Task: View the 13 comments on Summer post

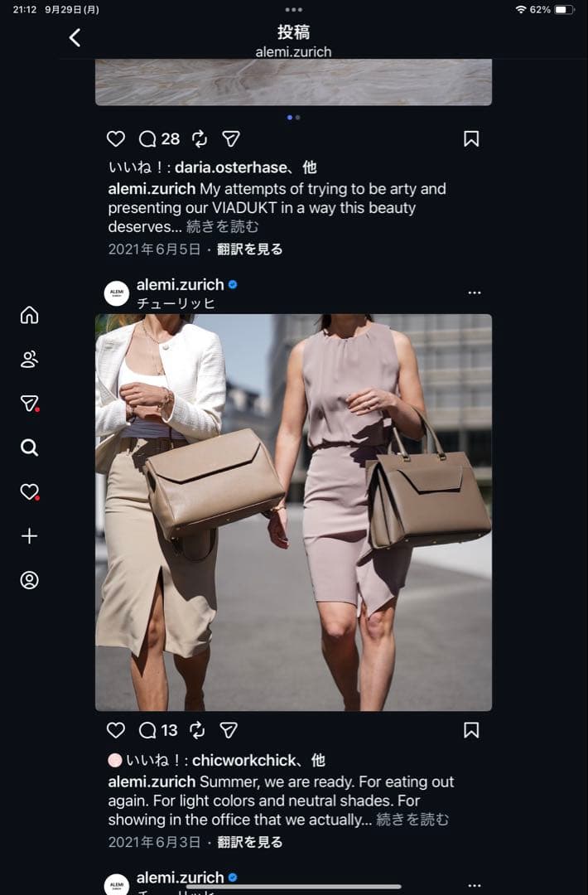Action: (x=158, y=730)
